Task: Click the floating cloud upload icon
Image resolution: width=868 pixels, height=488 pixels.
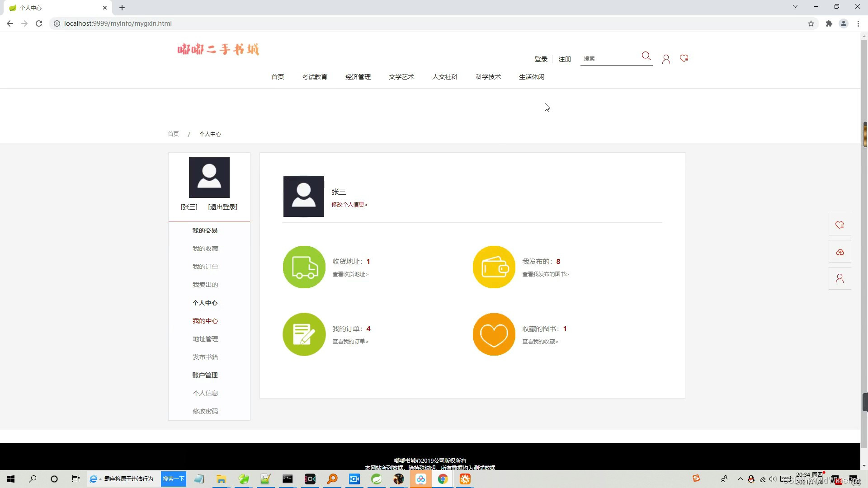Action: tap(840, 252)
